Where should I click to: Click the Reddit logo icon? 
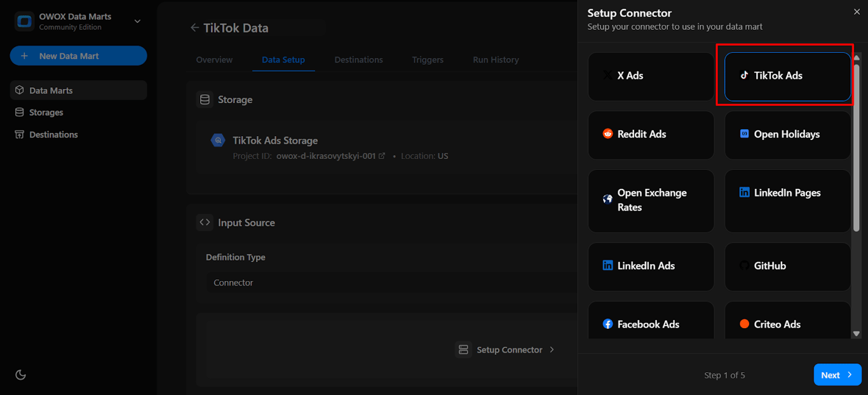[607, 134]
